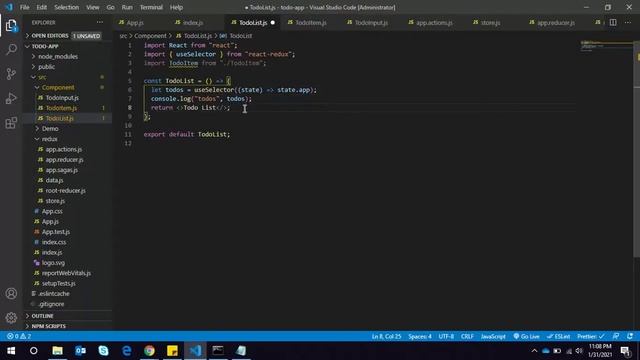Viewport: 640px width, 360px height.
Task: Open the command prompt taskbar icon
Action: [x=218, y=351]
